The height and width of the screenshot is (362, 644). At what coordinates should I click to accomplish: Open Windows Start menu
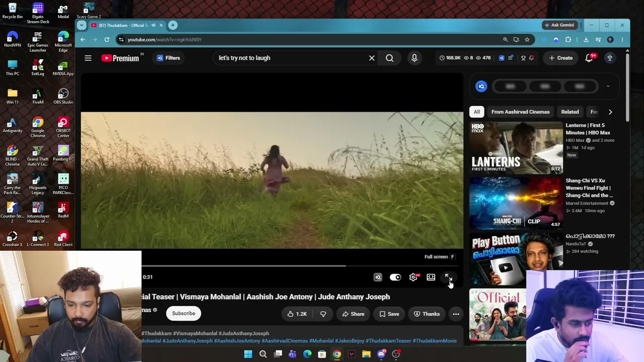coord(248,354)
